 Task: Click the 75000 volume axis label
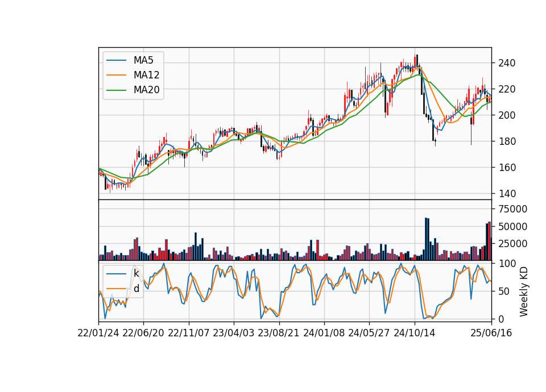coord(512,208)
